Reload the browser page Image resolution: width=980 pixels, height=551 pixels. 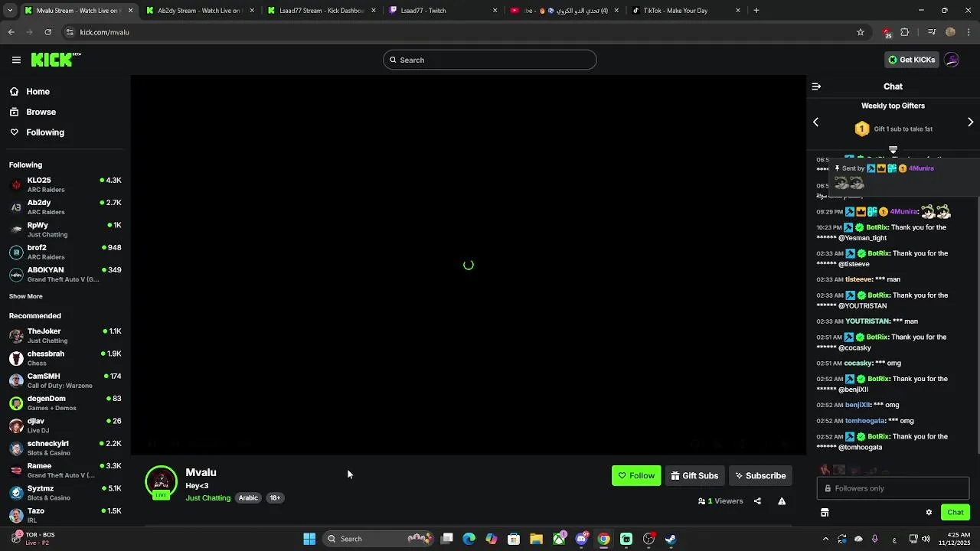47,32
